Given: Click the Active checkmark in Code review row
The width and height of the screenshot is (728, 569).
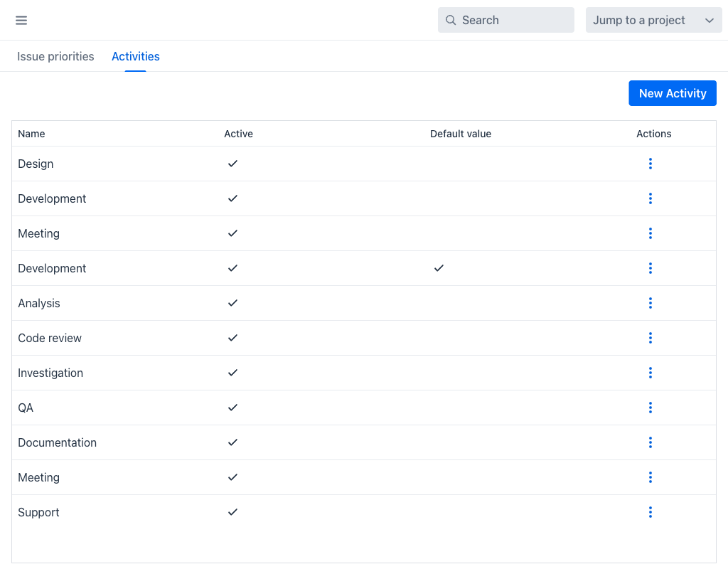Looking at the screenshot, I should point(232,338).
